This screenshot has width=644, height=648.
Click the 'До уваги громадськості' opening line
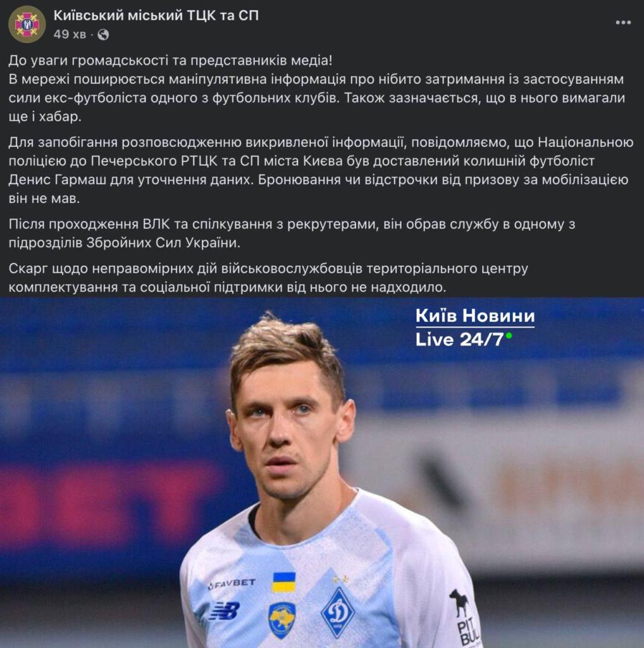(x=170, y=60)
